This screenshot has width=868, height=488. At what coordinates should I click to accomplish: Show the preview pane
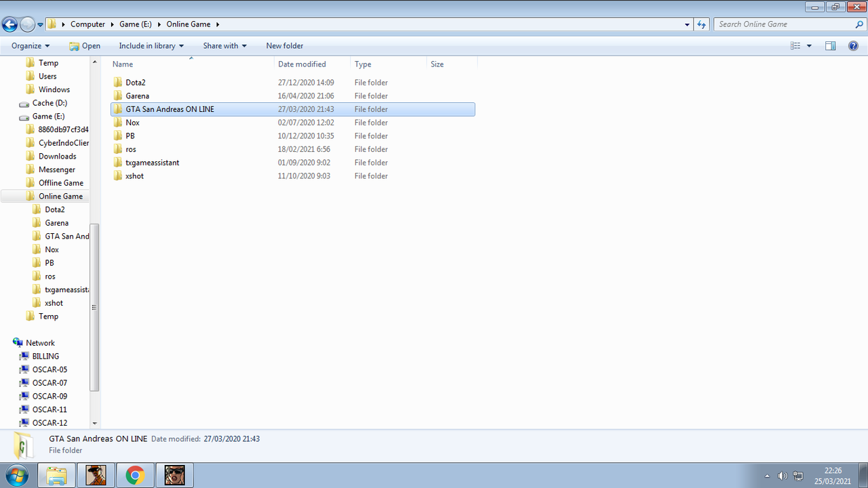[x=831, y=46]
